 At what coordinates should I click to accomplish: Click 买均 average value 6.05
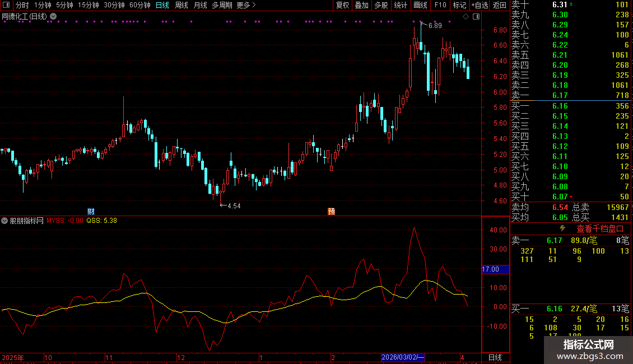tap(560, 217)
